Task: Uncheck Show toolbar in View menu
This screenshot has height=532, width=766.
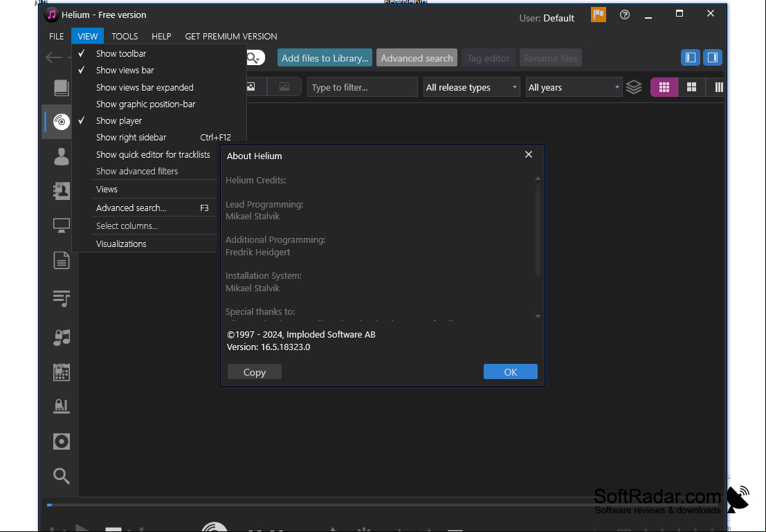Action: (120, 54)
